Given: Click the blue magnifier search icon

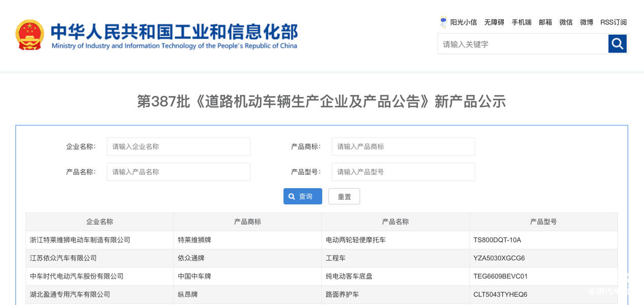Looking at the screenshot, I should pos(617,44).
